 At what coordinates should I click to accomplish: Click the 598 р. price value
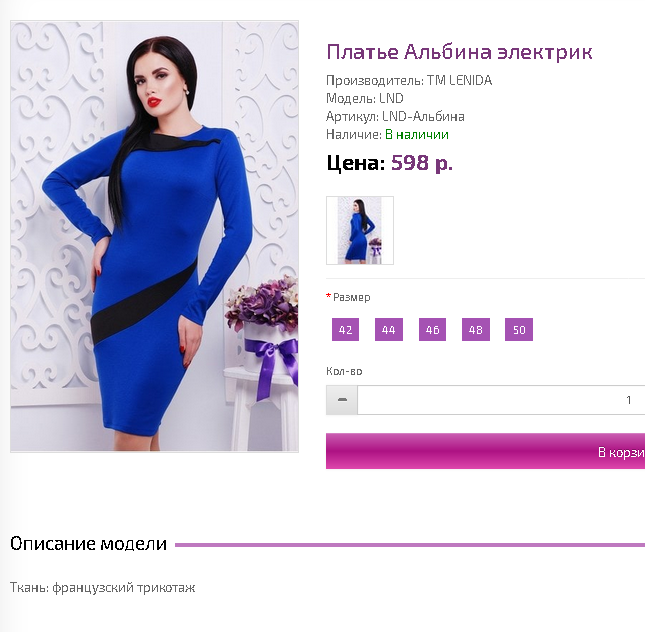(x=422, y=163)
